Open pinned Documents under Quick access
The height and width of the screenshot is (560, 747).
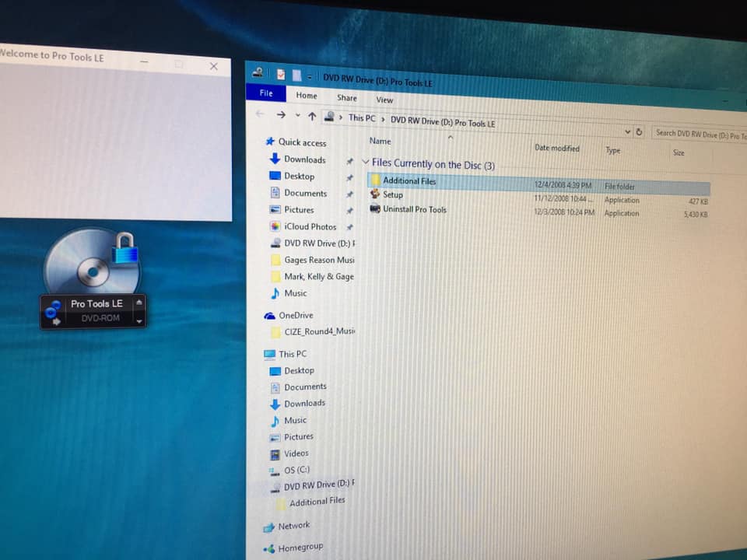coord(305,193)
